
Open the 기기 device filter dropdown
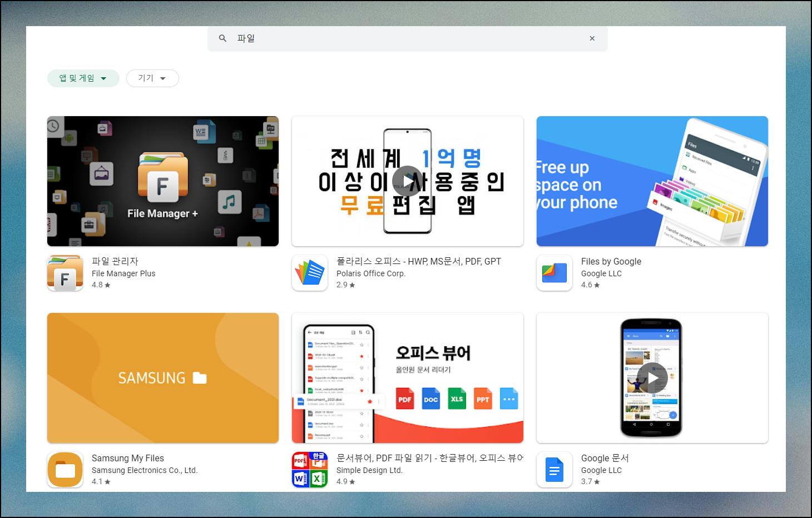152,78
